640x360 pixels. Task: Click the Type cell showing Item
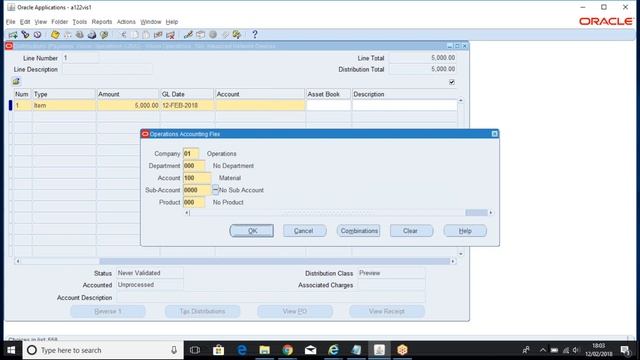[x=64, y=105]
